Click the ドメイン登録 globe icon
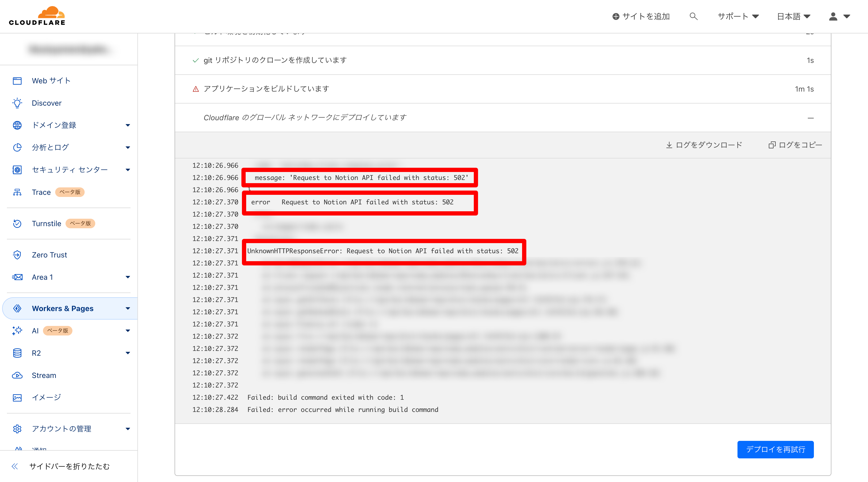Screen dimensions: 868x482 pos(17,125)
